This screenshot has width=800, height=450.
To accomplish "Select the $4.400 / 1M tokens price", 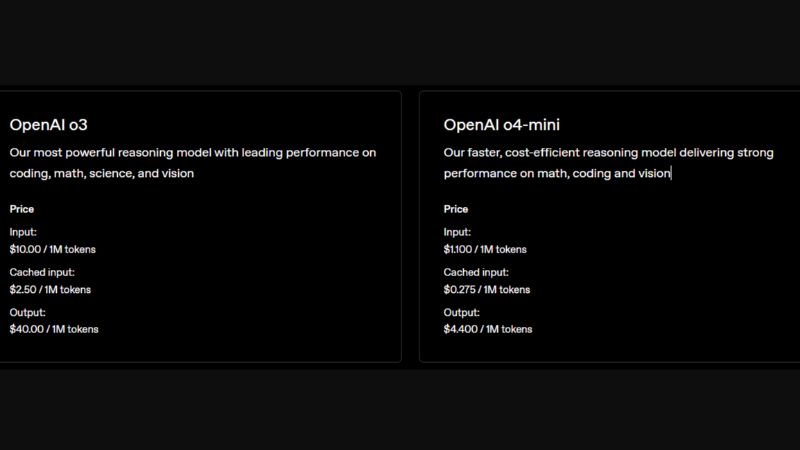I will point(488,329).
